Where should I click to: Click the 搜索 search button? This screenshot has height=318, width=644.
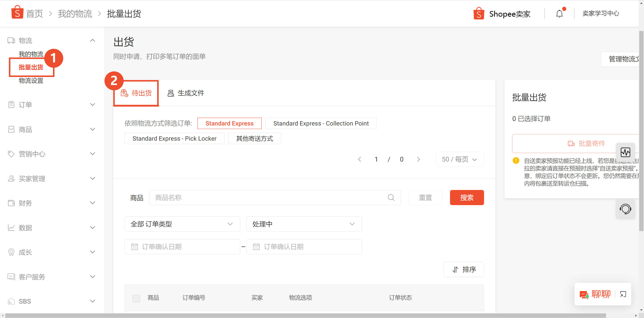click(467, 198)
